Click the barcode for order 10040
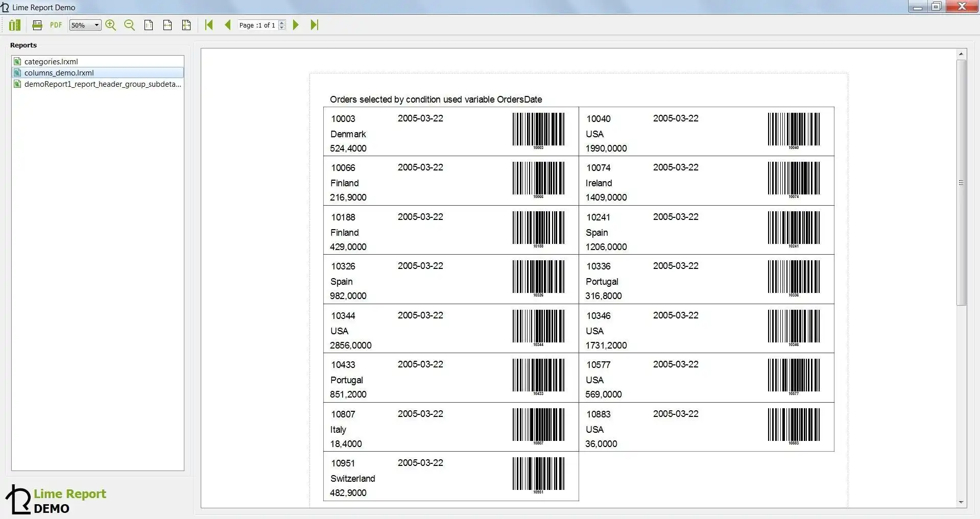The image size is (980, 519). [794, 131]
